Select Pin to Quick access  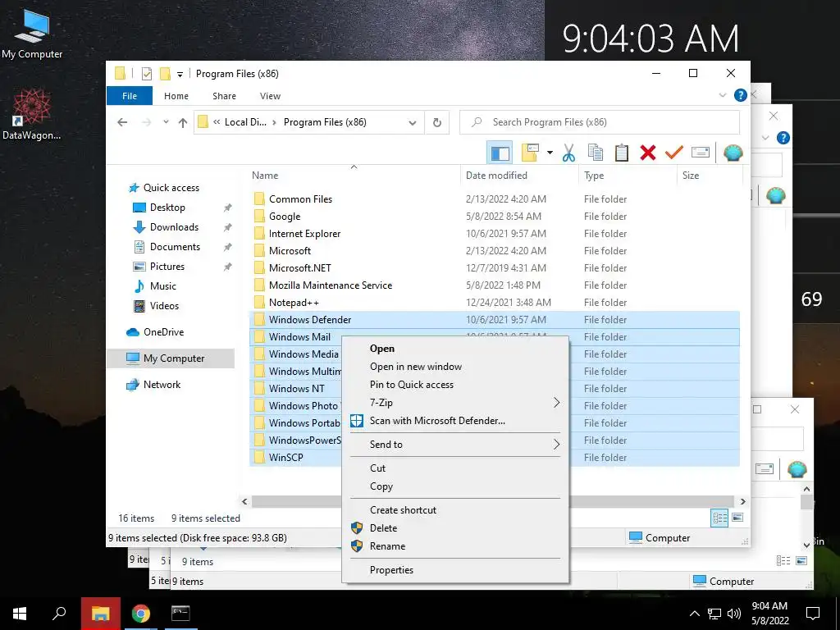(x=455, y=385)
